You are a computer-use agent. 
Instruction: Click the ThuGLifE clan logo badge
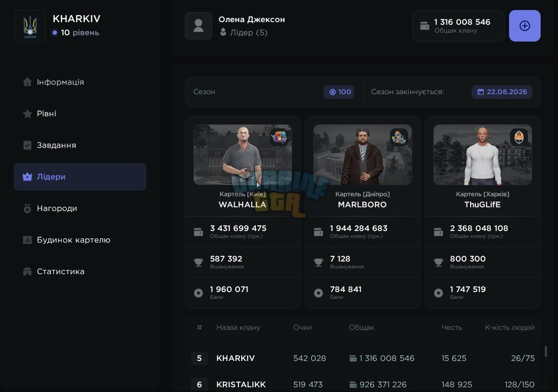(x=519, y=137)
